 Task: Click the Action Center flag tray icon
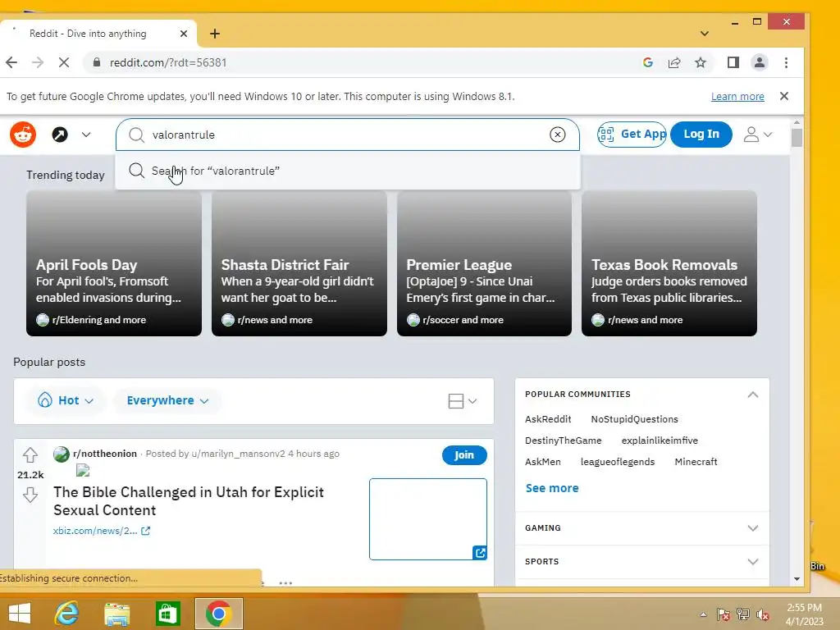(724, 614)
